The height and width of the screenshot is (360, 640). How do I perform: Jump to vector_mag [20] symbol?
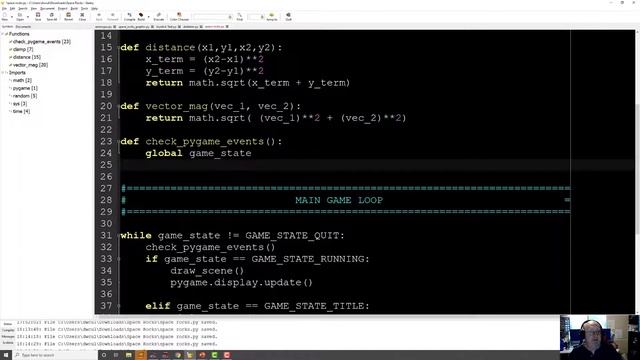tap(30, 65)
